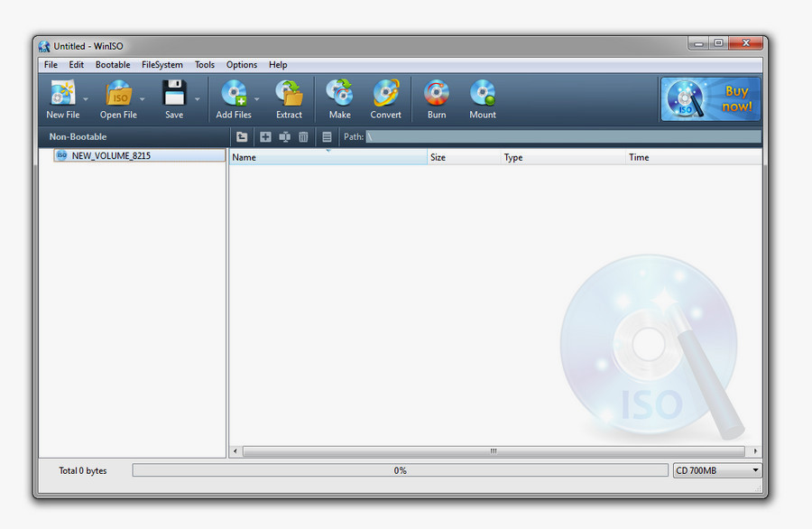Open the Tools menu

point(205,65)
